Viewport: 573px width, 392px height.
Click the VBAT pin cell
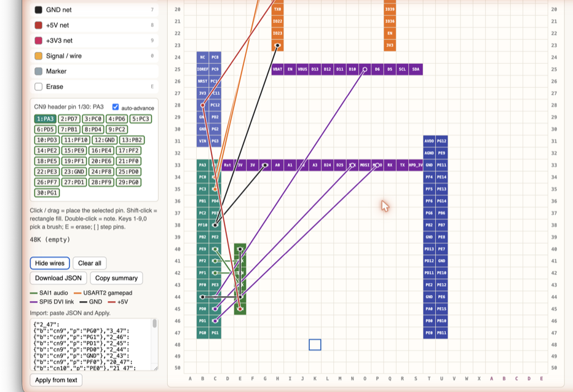(278, 69)
